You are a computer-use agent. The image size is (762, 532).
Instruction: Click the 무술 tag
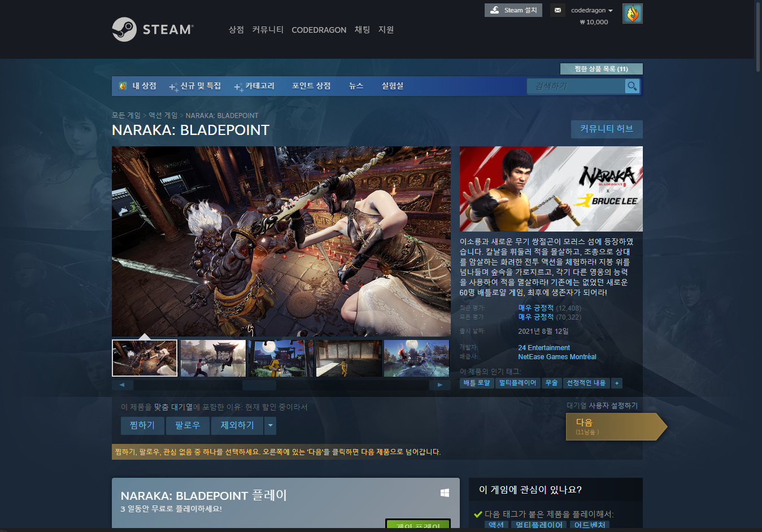pos(551,383)
